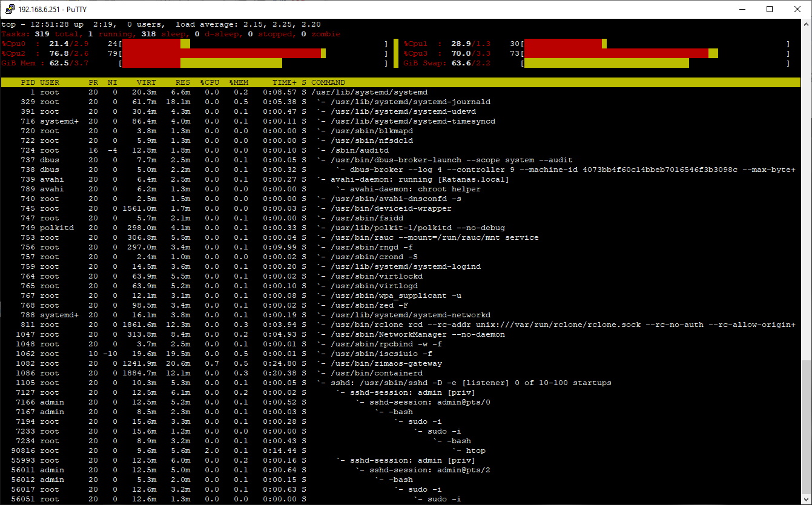The image size is (812, 505).
Task: Click the %Cpu1 usage bar
Action: (655, 44)
